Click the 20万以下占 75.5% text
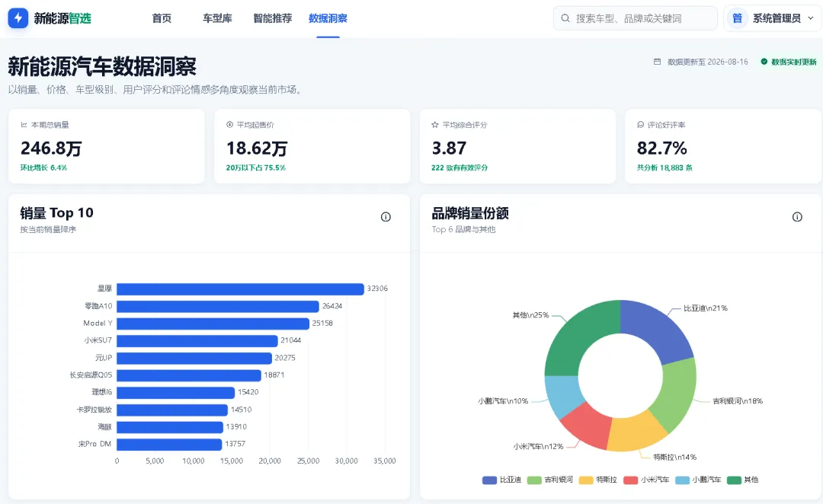This screenshot has height=504, width=823. click(256, 167)
